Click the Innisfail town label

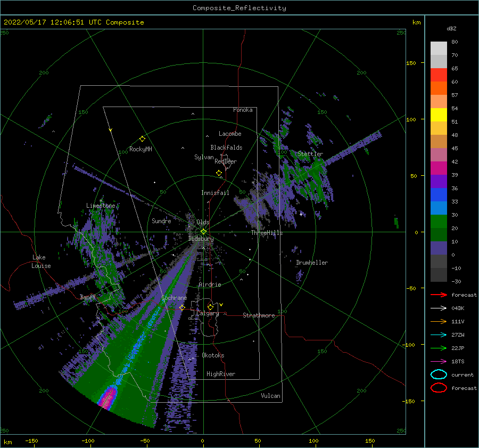(x=215, y=193)
